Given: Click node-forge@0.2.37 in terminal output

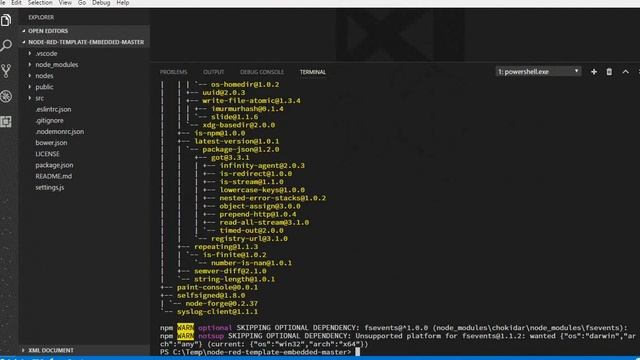Looking at the screenshot, I should pos(221,304).
